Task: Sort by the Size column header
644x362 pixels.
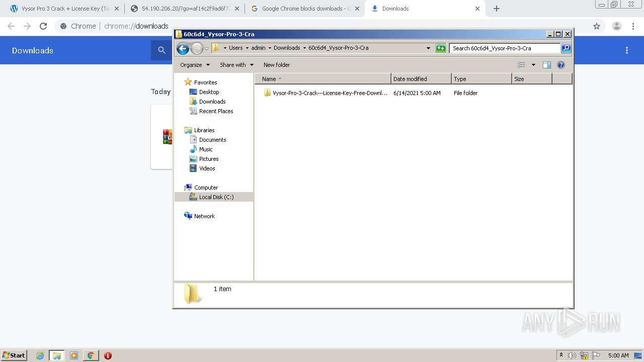Action: pos(532,79)
